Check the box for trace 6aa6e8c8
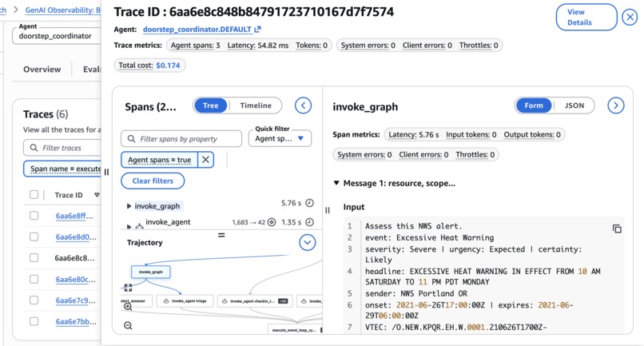Image resolution: width=644 pixels, height=346 pixels. [x=34, y=257]
